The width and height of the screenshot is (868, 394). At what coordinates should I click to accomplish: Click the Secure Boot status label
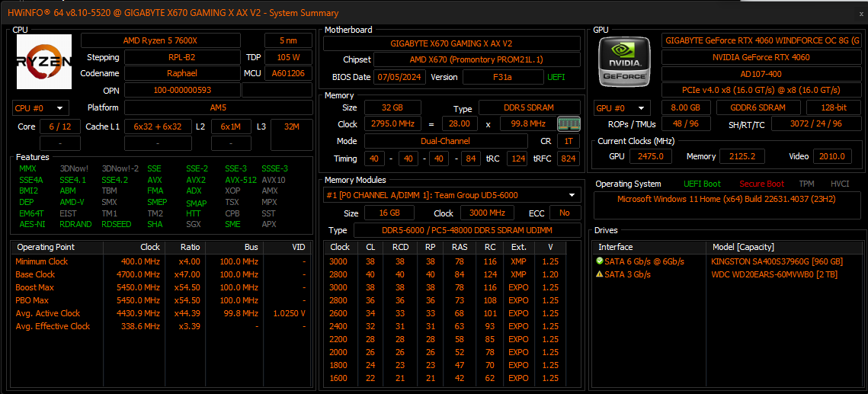point(762,184)
